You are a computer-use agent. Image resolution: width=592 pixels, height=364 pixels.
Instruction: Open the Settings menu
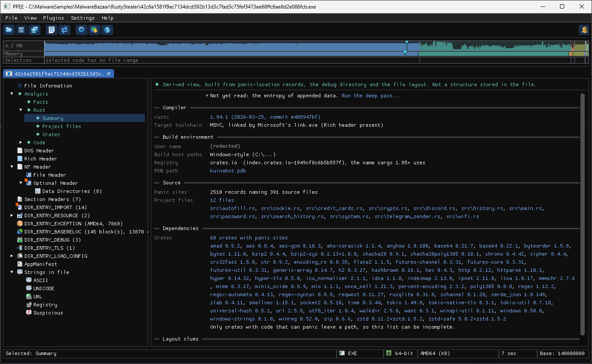83,18
